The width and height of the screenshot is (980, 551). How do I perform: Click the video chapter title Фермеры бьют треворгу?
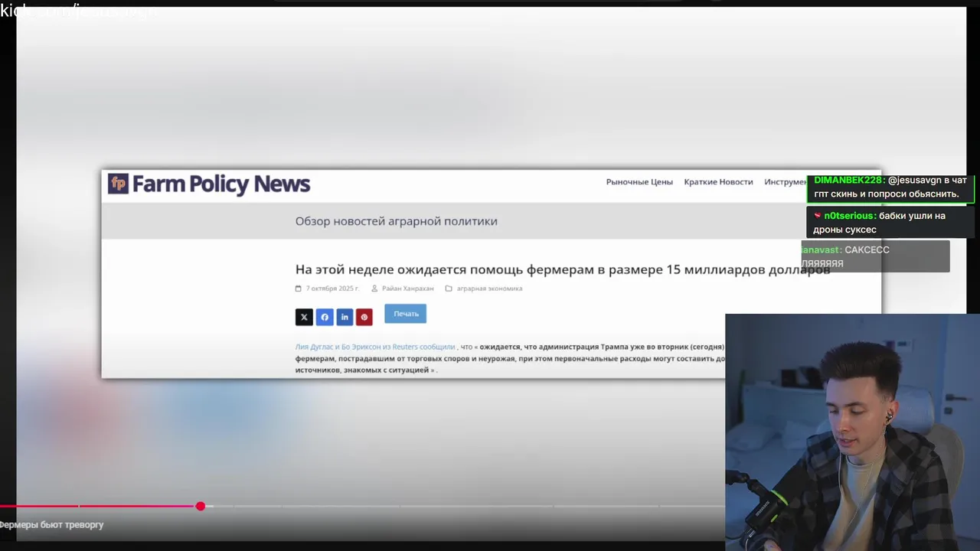tap(51, 525)
